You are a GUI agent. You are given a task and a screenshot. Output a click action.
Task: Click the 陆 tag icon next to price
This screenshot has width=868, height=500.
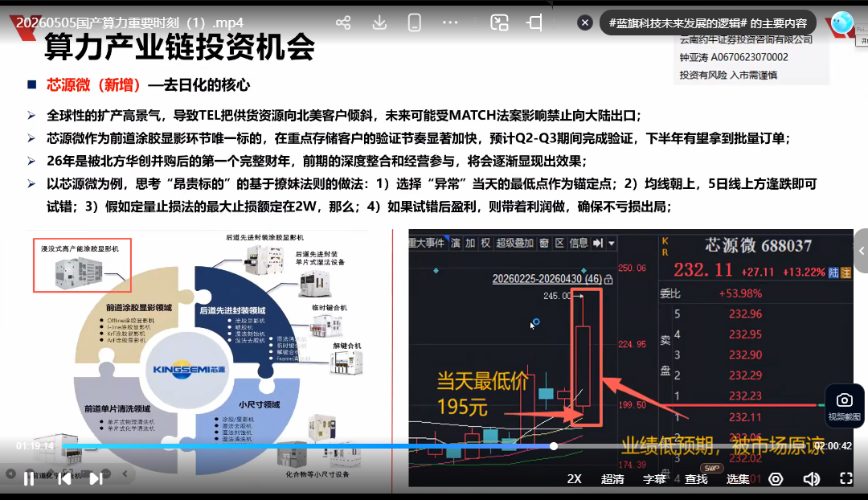click(x=833, y=273)
